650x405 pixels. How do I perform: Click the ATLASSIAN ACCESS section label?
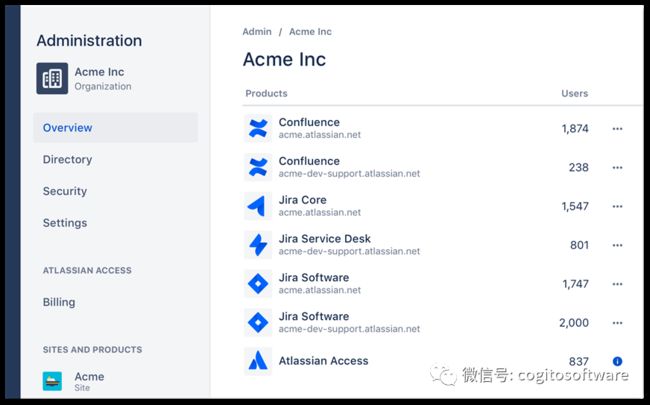[87, 270]
